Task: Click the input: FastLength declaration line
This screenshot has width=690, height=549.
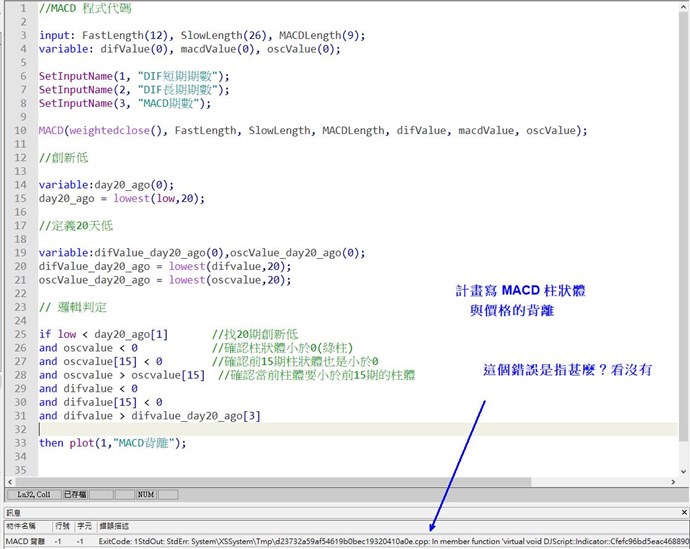Action: (200, 35)
